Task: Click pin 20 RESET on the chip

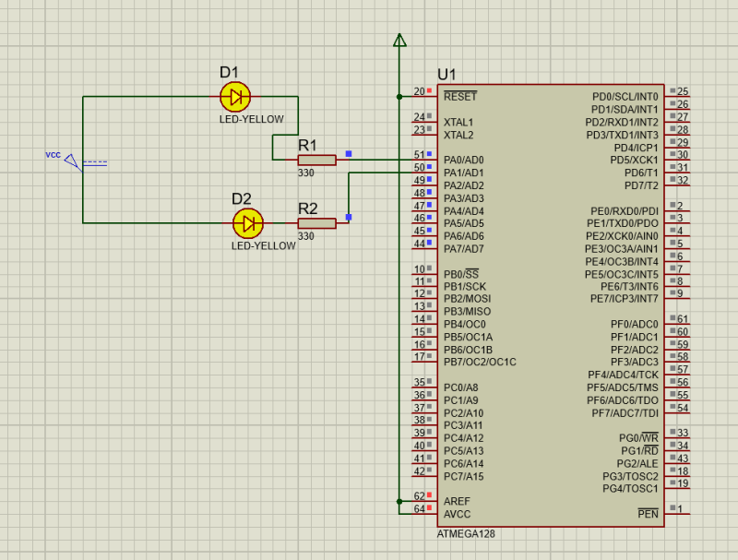Action: (x=423, y=96)
